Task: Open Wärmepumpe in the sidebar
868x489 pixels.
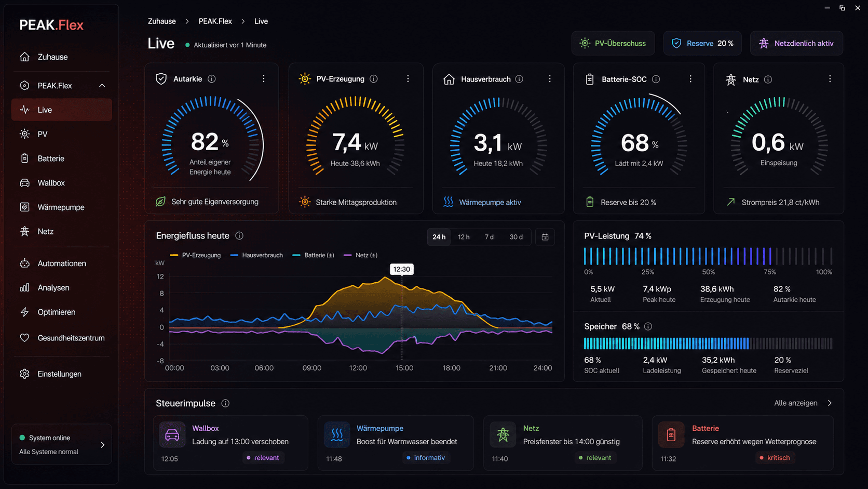Action: (61, 207)
